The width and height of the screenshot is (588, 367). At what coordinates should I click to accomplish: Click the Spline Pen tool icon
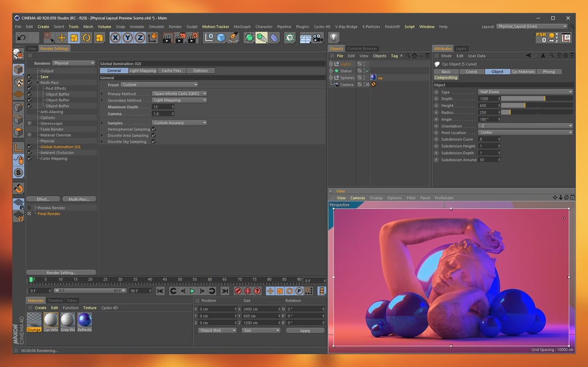[233, 37]
